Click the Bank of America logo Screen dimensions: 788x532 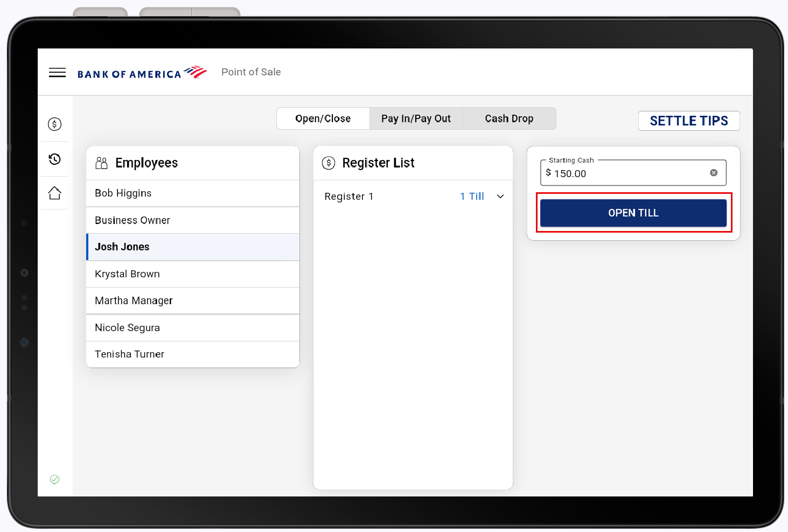(142, 73)
